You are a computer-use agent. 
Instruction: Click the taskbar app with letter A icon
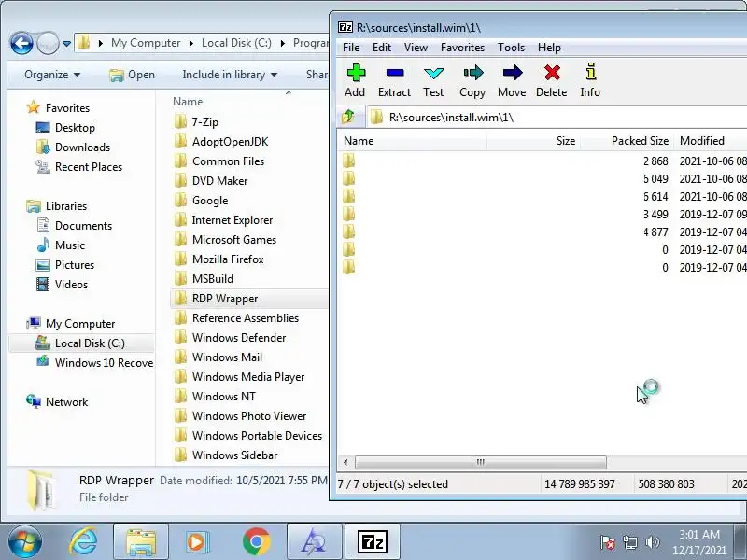[314, 542]
